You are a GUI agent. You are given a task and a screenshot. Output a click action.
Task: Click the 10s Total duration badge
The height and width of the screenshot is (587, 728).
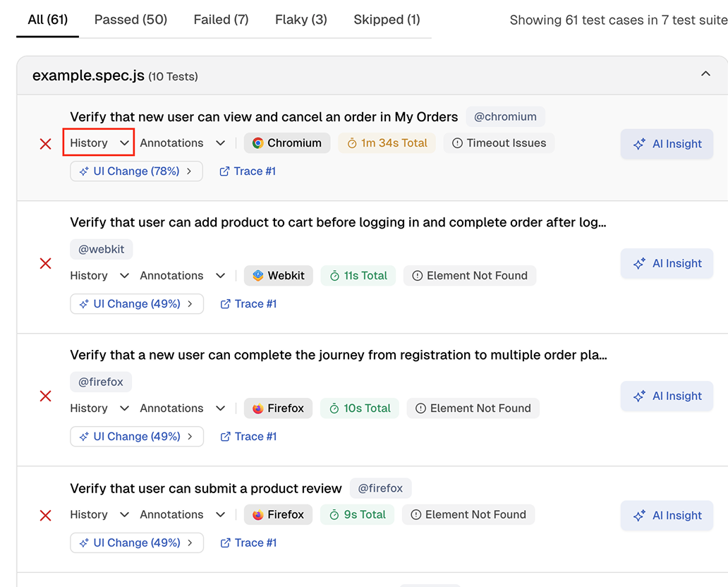click(359, 409)
